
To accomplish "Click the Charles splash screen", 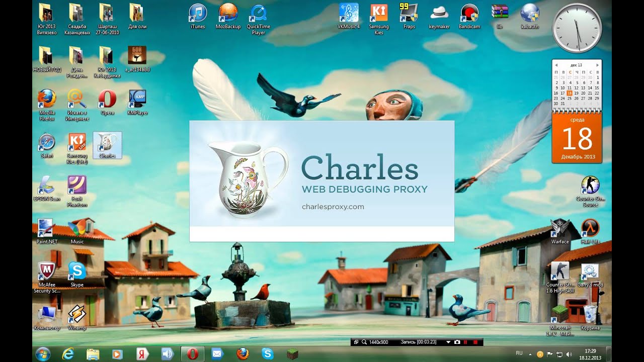I will point(321,181).
